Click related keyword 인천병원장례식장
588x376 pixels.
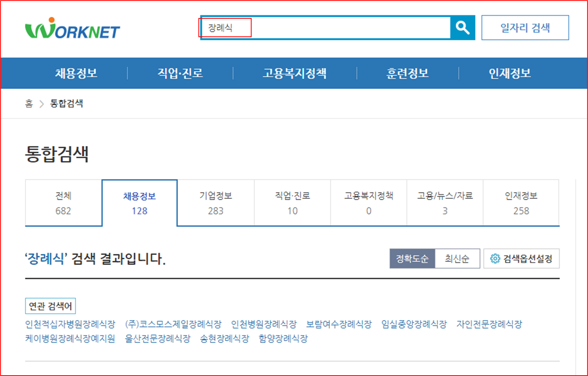[x=264, y=324]
